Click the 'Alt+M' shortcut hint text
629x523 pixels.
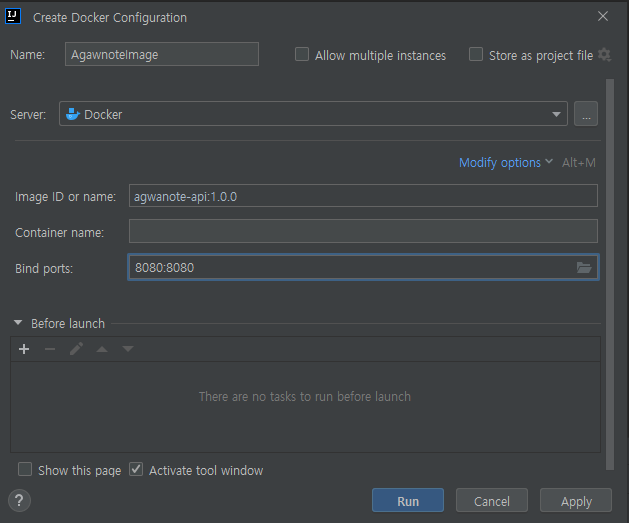point(578,162)
